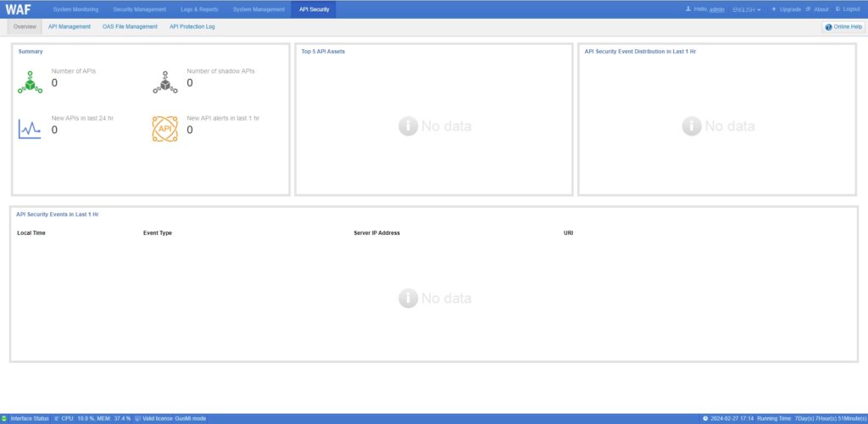Click the Summary panel title
Screen dimensions: 868x424
tap(31, 52)
